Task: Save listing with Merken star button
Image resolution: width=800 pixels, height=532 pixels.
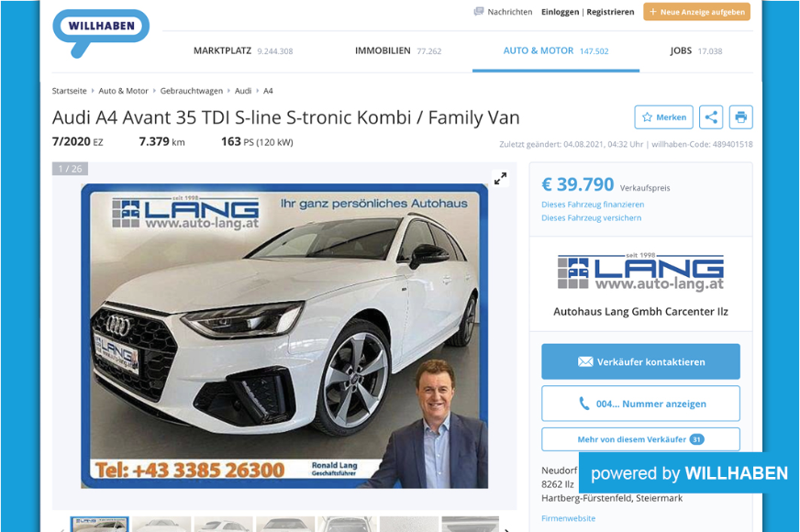Action: click(664, 117)
